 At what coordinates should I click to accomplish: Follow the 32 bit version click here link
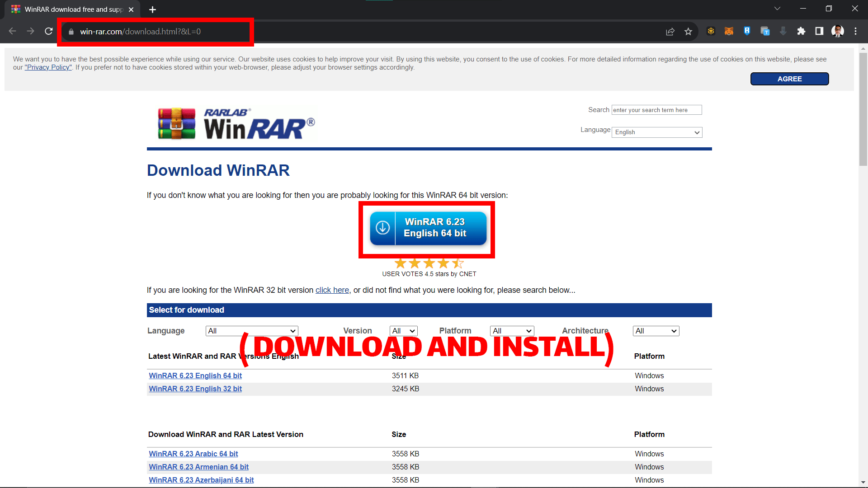[x=332, y=290]
